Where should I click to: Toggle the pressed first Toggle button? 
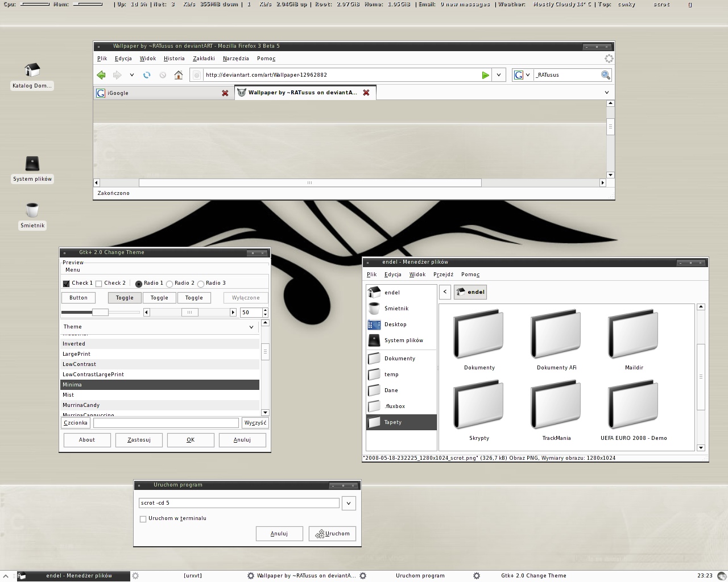click(x=125, y=298)
